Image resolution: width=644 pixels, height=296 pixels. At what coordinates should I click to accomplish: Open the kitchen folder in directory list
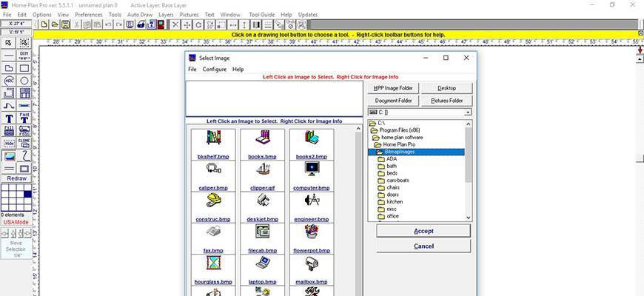point(395,201)
